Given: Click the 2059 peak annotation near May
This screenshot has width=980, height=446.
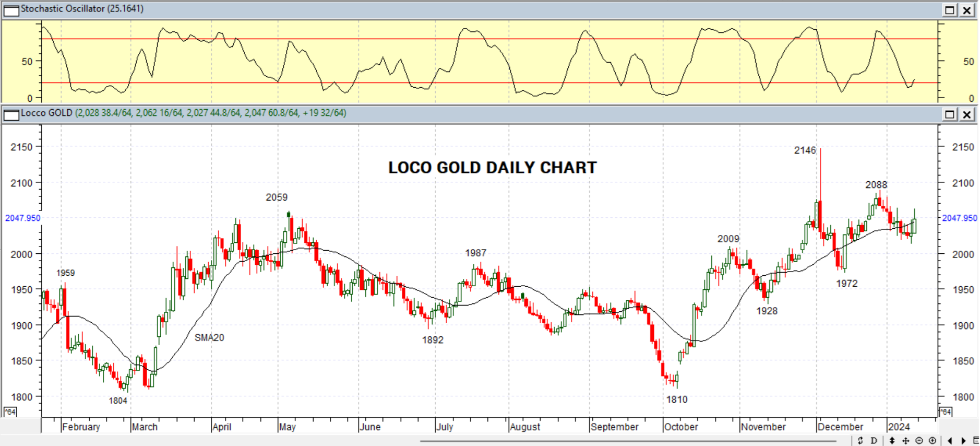Looking at the screenshot, I should pos(277,197).
